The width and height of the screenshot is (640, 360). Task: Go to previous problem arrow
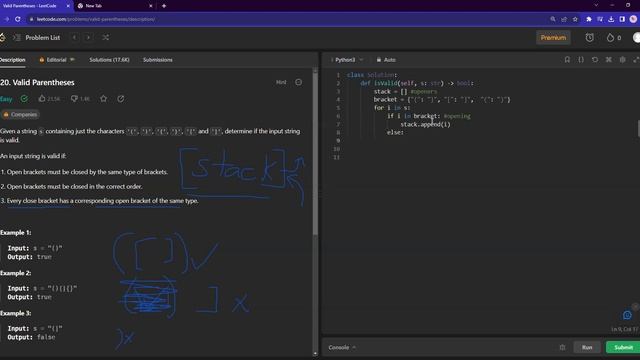74,38
